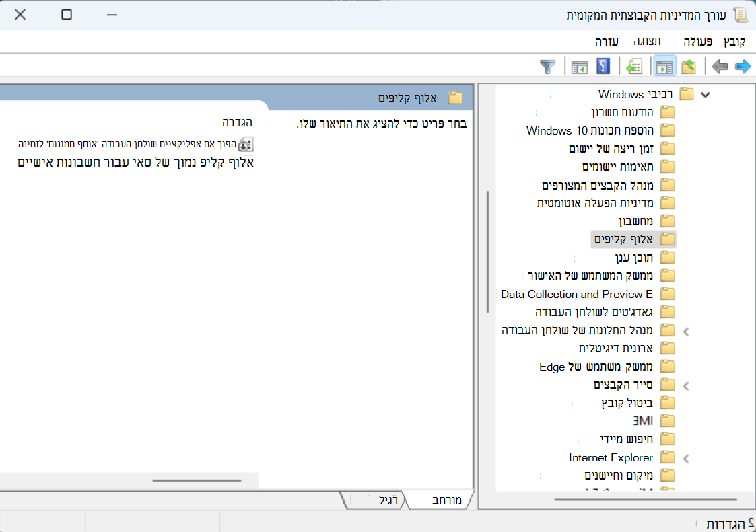Go forward with the blue arrow icon
The width and height of the screenshot is (756, 532).
coord(743,66)
